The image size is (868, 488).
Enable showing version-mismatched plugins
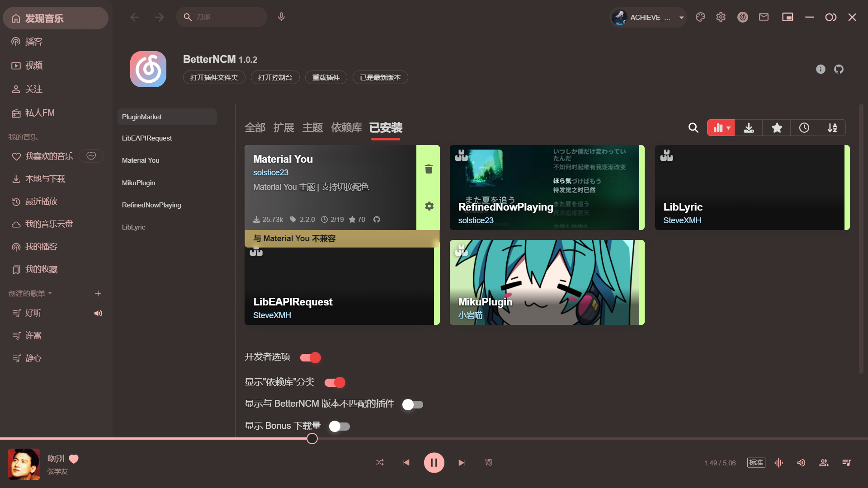(413, 404)
